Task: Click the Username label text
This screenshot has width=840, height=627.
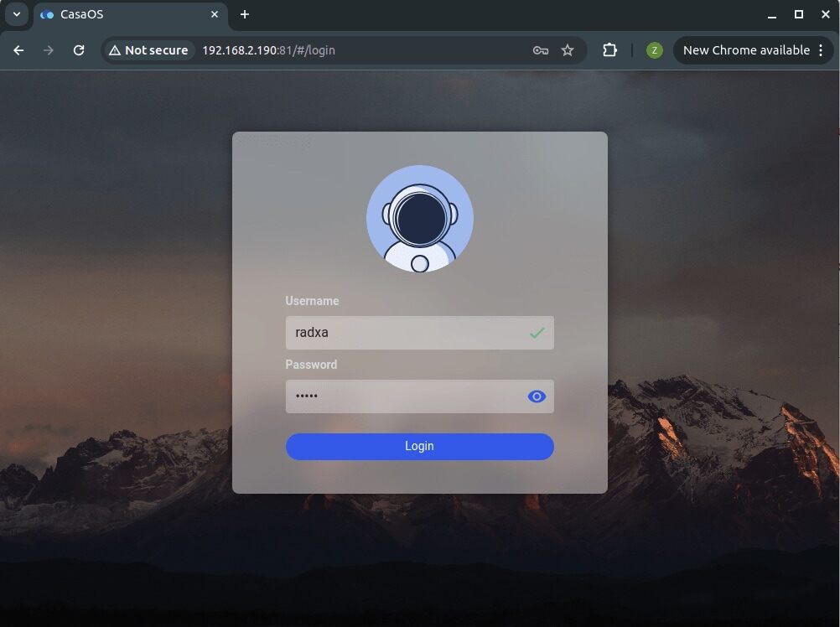Action: [x=312, y=301]
